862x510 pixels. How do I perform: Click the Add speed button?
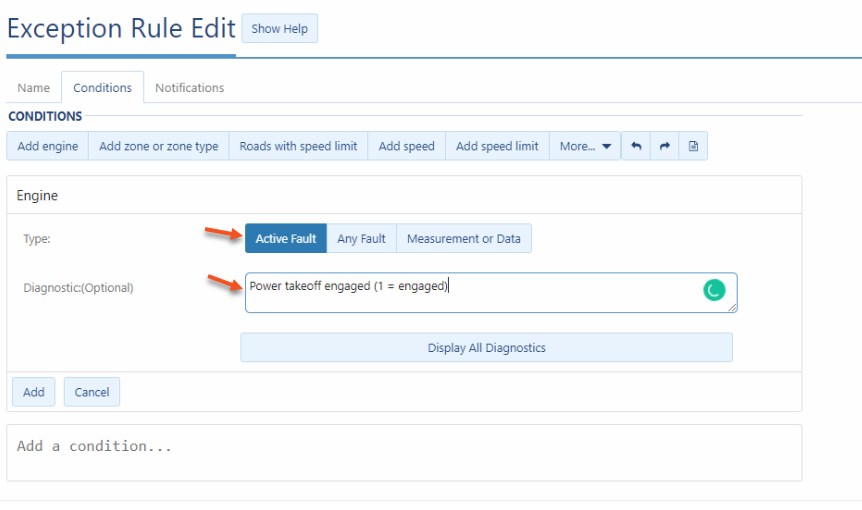[x=406, y=146]
